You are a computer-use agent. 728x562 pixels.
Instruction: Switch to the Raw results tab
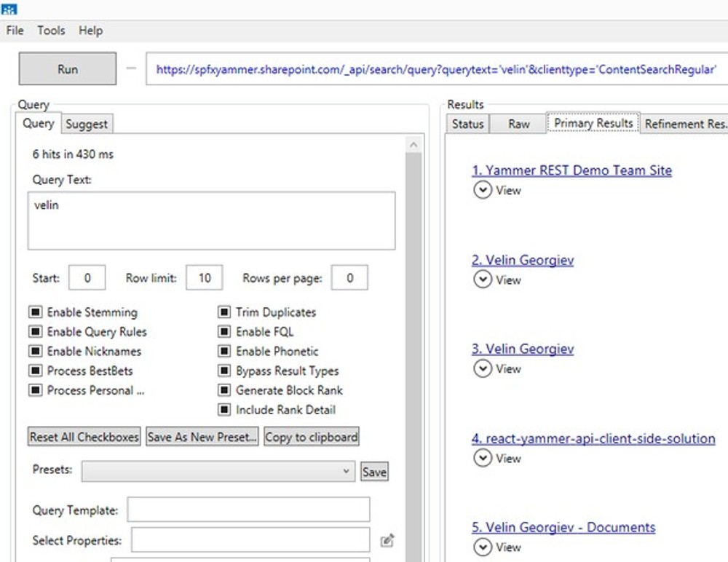point(518,123)
